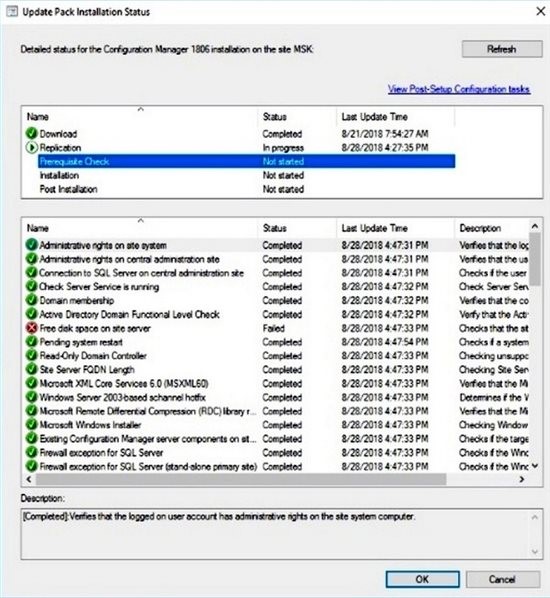This screenshot has width=550, height=598.
Task: Click check icon for Windows Server 2003-based schannel hotfix
Action: click(x=31, y=397)
